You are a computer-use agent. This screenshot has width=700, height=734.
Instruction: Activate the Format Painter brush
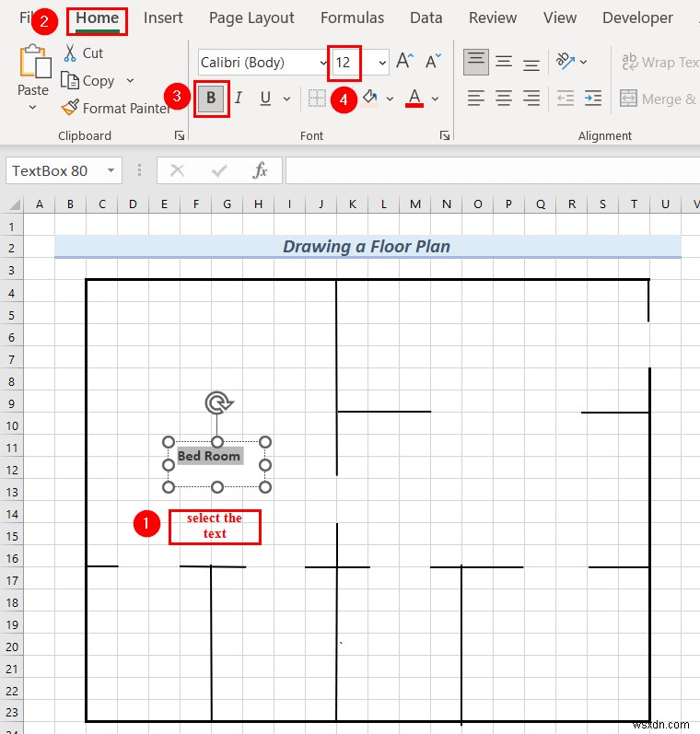tap(70, 108)
